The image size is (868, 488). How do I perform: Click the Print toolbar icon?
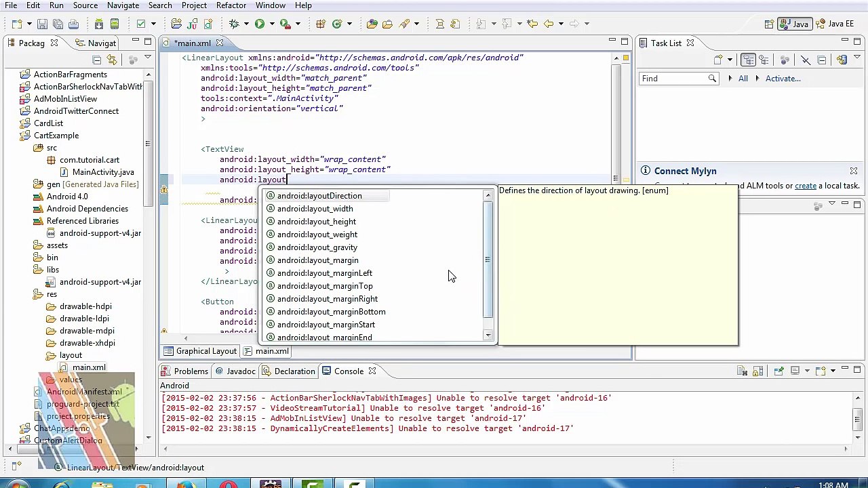(73, 24)
